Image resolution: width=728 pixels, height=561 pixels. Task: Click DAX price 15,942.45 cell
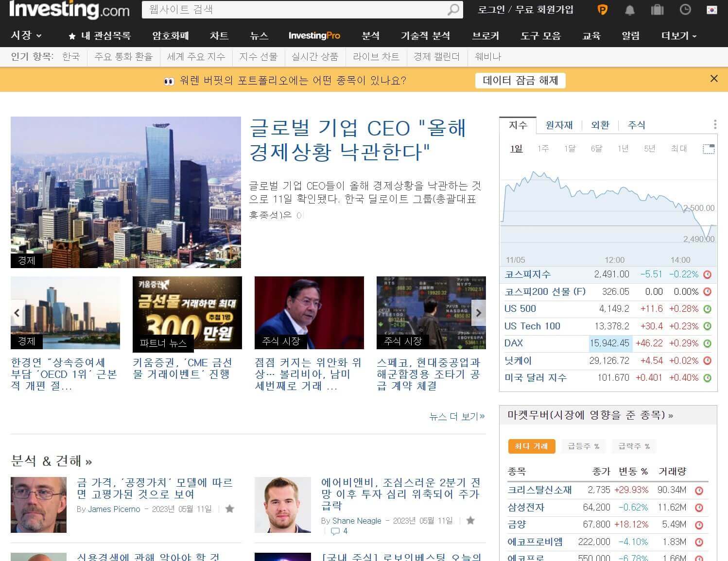click(x=609, y=343)
